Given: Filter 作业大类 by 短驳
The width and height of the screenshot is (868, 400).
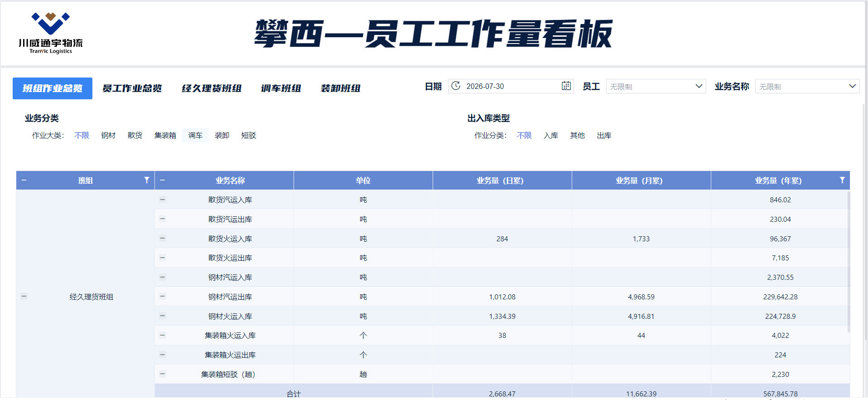Looking at the screenshot, I should click(249, 135).
